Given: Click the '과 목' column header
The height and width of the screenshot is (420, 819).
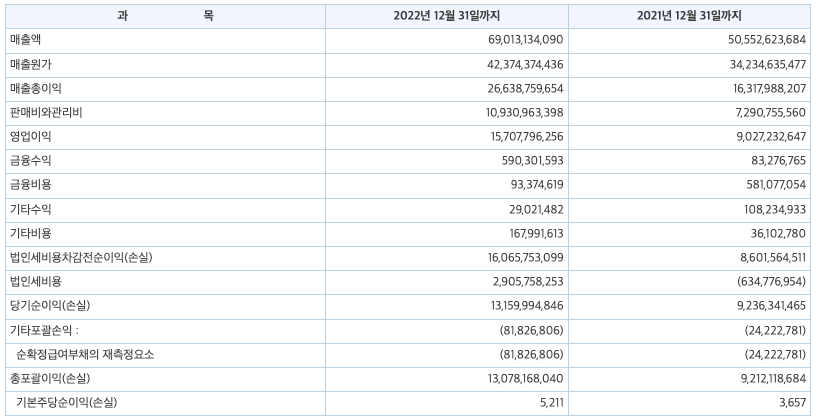Looking at the screenshot, I should tap(165, 16).
